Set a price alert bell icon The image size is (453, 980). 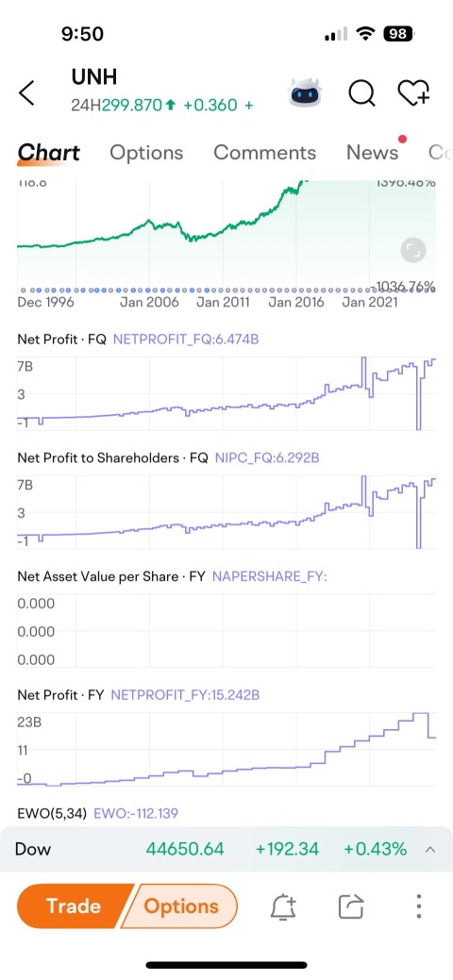[283, 906]
